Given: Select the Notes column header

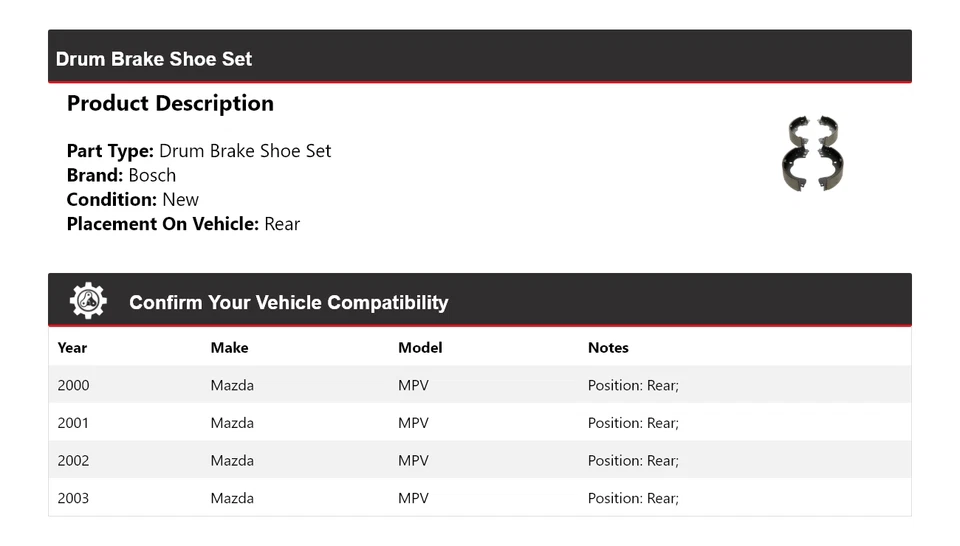Looking at the screenshot, I should [x=608, y=348].
